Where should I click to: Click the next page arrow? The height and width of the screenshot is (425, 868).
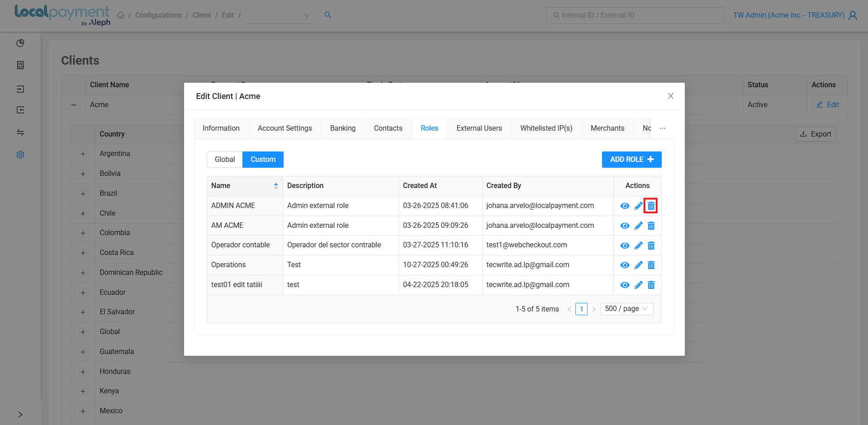point(594,309)
